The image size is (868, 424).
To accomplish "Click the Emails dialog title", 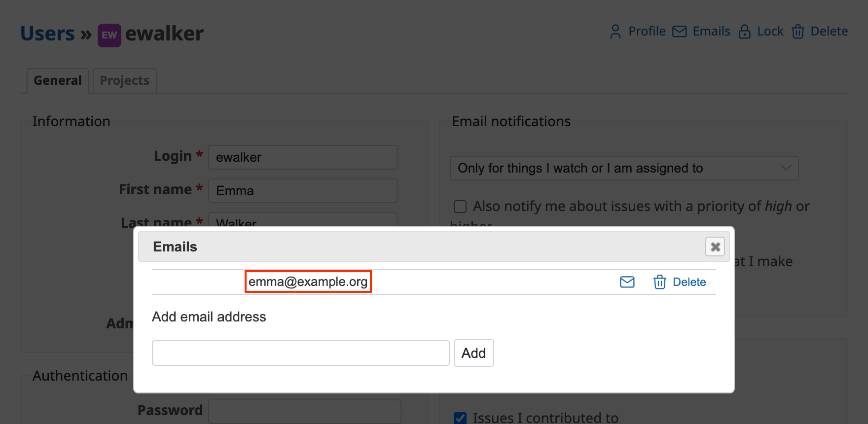I will pos(175,247).
